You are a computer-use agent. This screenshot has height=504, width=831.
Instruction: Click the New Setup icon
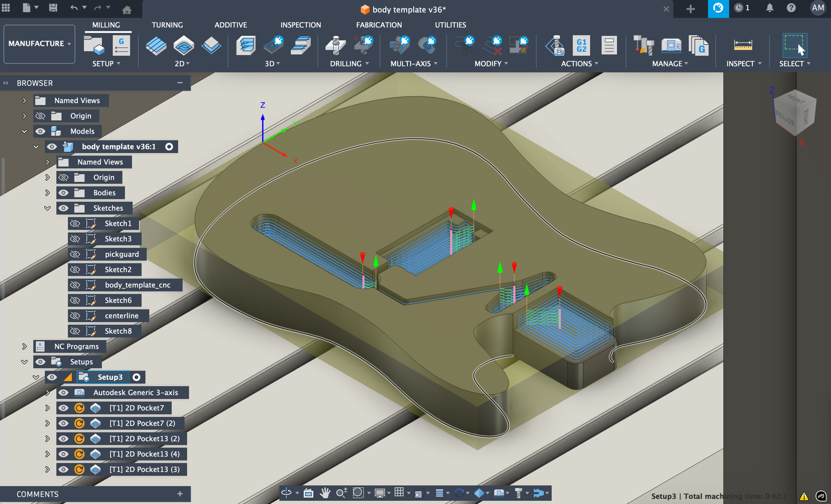click(94, 45)
